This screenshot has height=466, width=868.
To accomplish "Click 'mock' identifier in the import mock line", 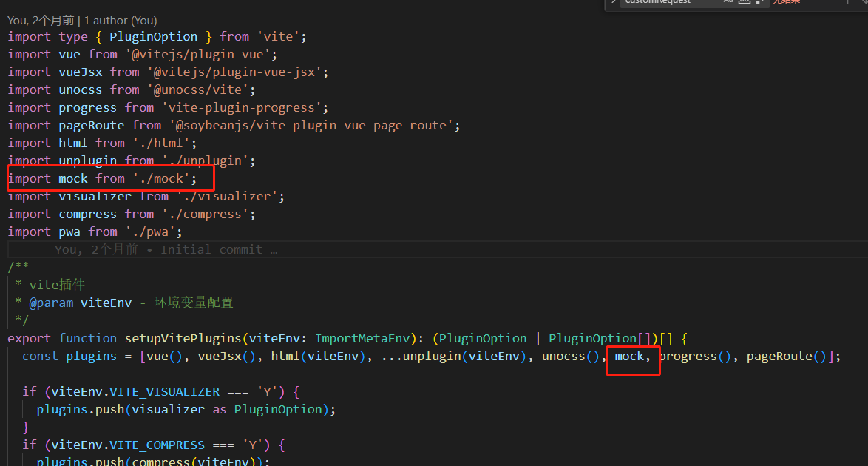I will click(x=73, y=178).
